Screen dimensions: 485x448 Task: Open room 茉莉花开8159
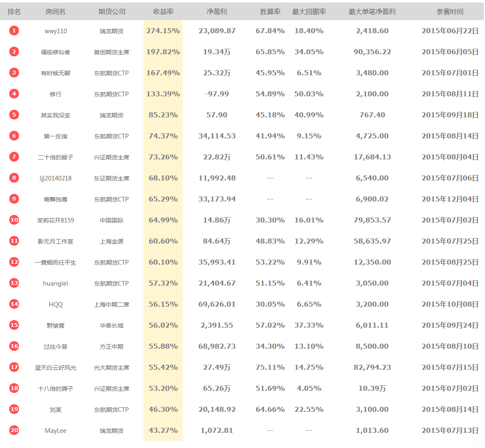pyautogui.click(x=56, y=220)
